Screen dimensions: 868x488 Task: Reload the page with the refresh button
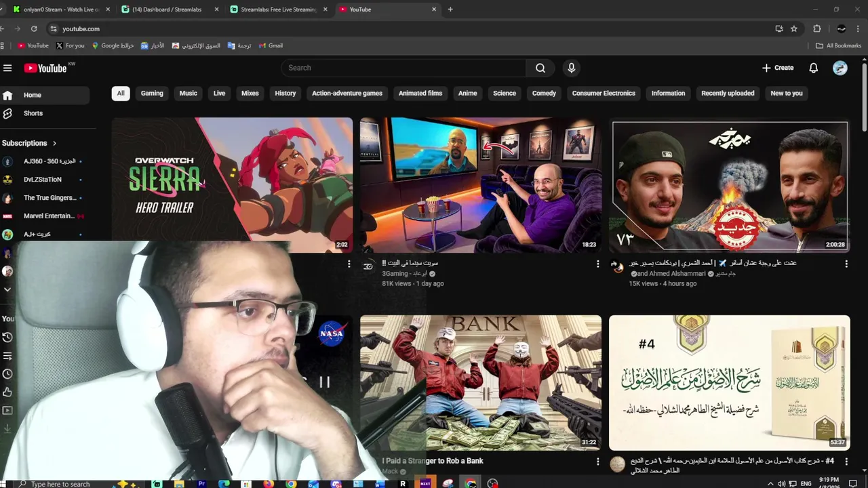pos(34,28)
